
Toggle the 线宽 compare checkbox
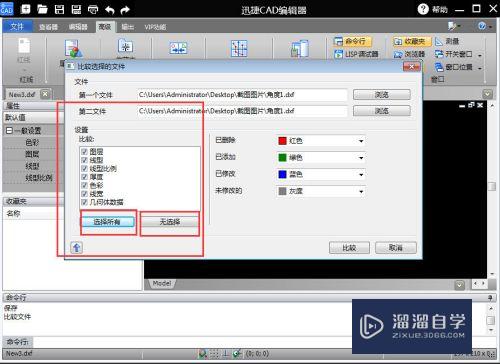click(x=84, y=194)
